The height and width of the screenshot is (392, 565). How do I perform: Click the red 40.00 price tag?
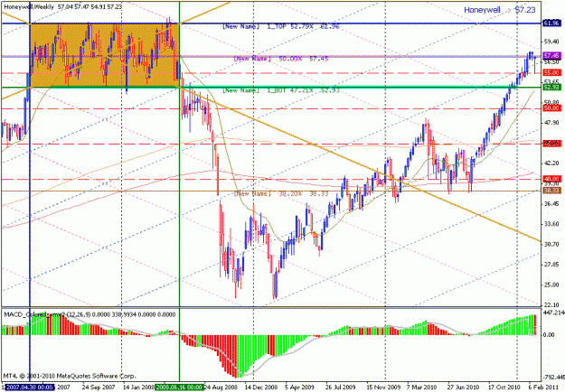[x=552, y=179]
